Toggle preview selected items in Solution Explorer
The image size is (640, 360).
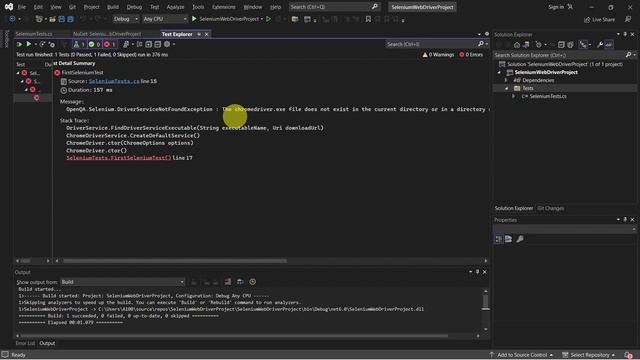pyautogui.click(x=609, y=44)
